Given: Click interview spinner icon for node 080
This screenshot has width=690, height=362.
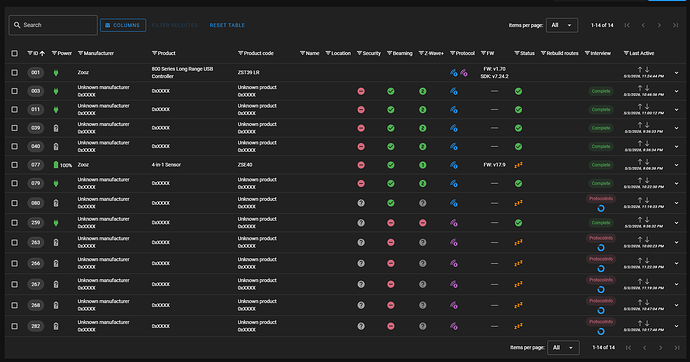Looking at the screenshot, I should (601, 208).
